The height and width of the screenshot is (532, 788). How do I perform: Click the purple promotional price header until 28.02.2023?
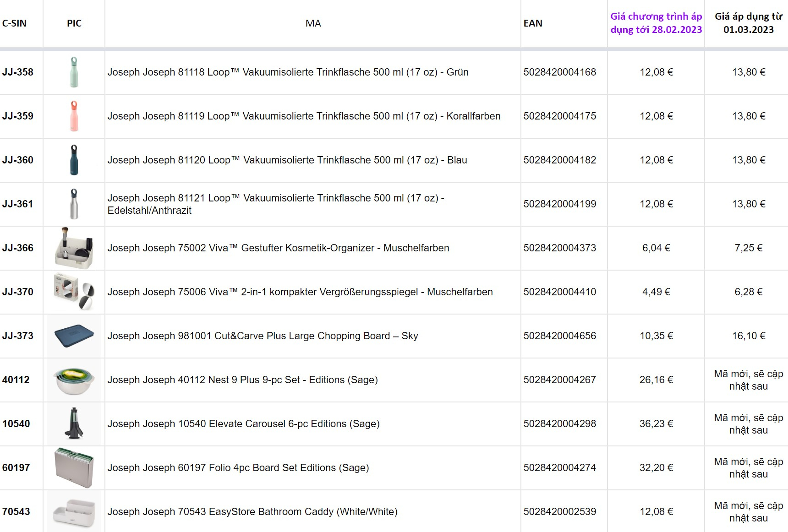tap(656, 23)
